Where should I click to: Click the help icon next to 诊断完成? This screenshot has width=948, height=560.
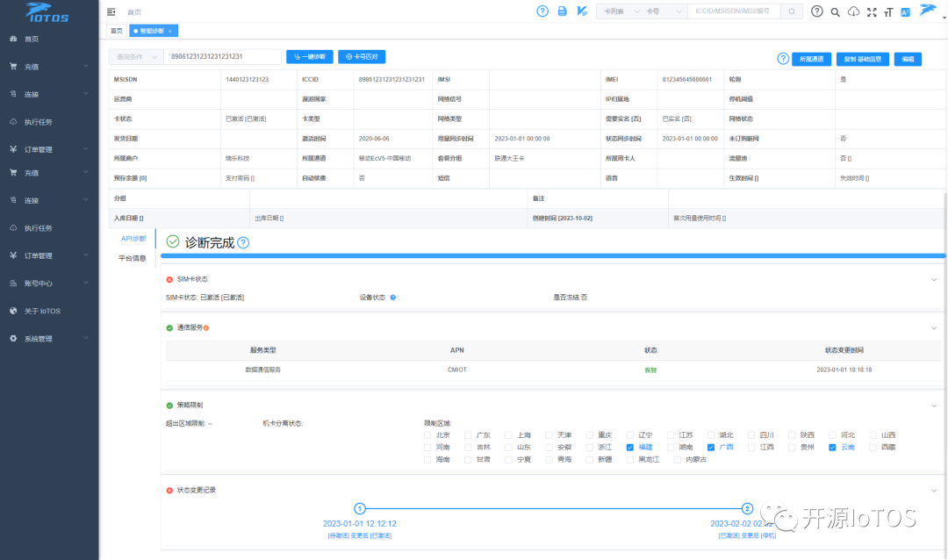coord(243,242)
